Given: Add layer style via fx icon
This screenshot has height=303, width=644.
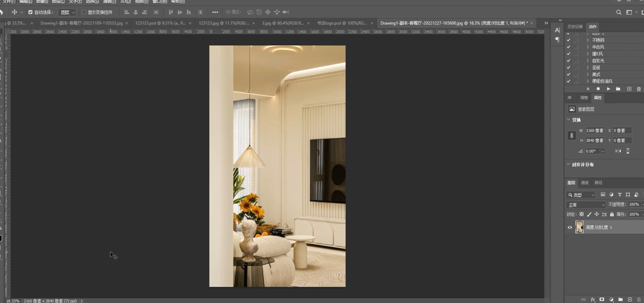Looking at the screenshot, I should coord(593,300).
